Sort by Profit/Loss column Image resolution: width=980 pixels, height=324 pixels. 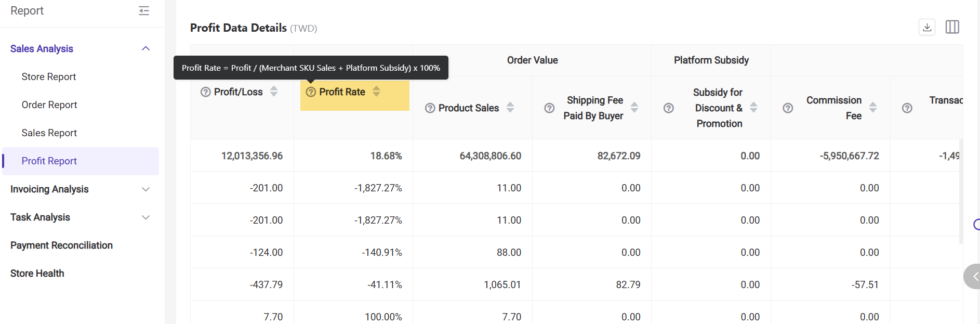tap(274, 92)
